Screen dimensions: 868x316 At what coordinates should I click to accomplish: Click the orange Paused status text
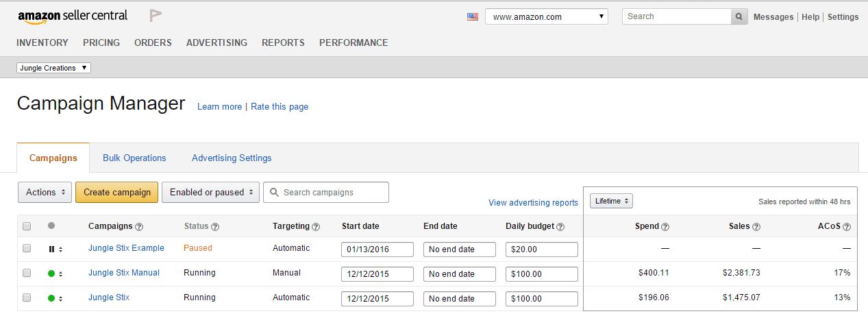tap(198, 248)
